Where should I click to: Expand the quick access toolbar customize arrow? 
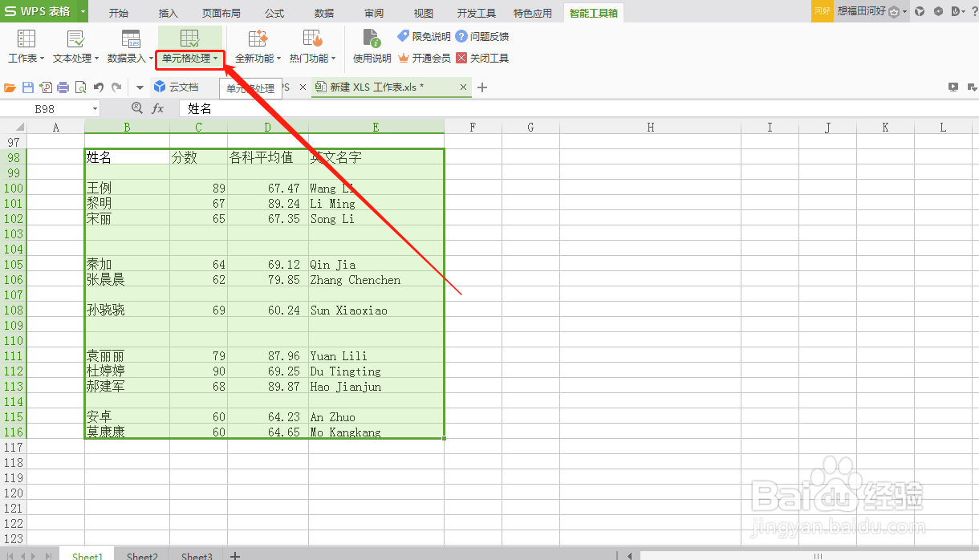pyautogui.click(x=140, y=87)
